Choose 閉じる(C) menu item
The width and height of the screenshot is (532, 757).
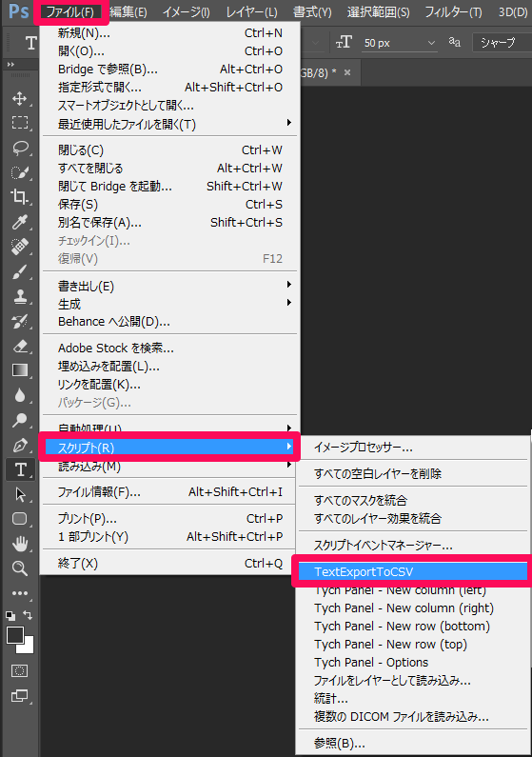pos(169,150)
